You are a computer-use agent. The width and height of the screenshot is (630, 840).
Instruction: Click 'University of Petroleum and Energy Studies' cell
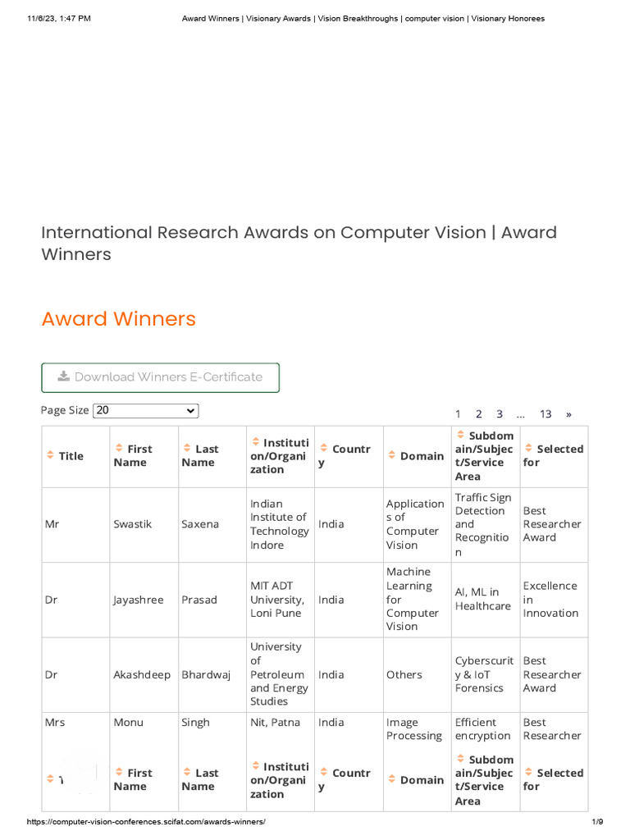tap(279, 674)
